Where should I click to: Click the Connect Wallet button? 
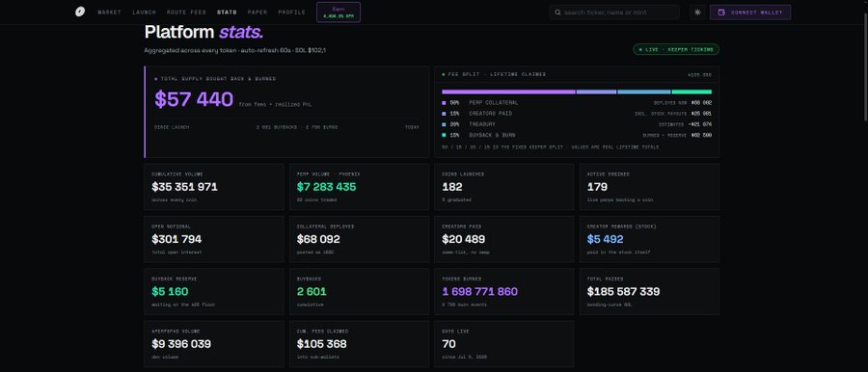(750, 13)
